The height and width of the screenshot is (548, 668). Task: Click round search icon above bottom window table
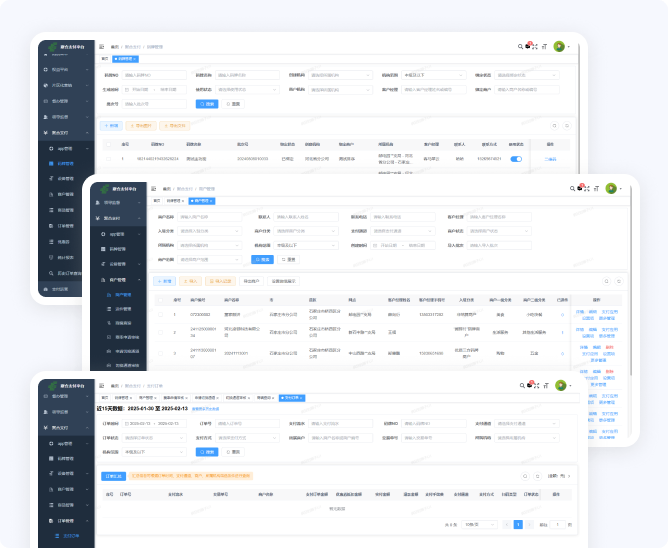point(525,476)
